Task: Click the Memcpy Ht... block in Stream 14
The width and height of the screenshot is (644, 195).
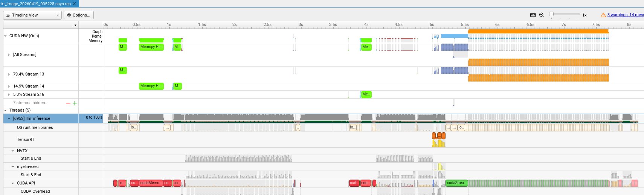Action: (x=151, y=86)
